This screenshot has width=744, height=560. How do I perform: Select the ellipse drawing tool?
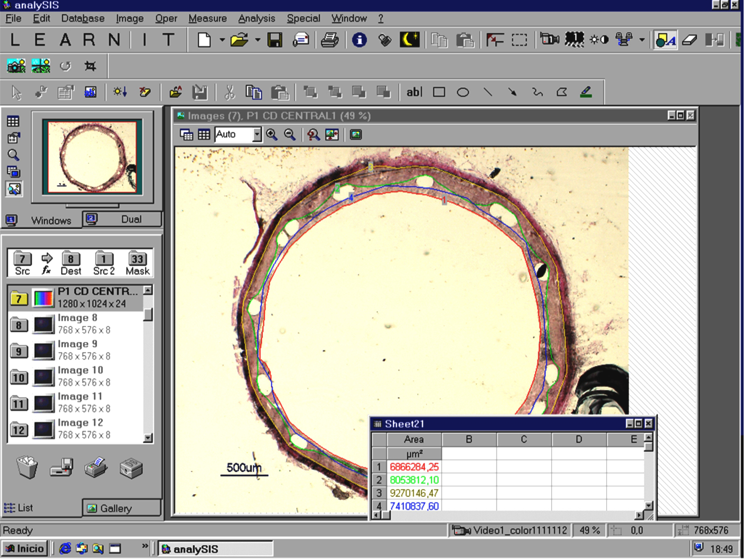[x=463, y=92]
